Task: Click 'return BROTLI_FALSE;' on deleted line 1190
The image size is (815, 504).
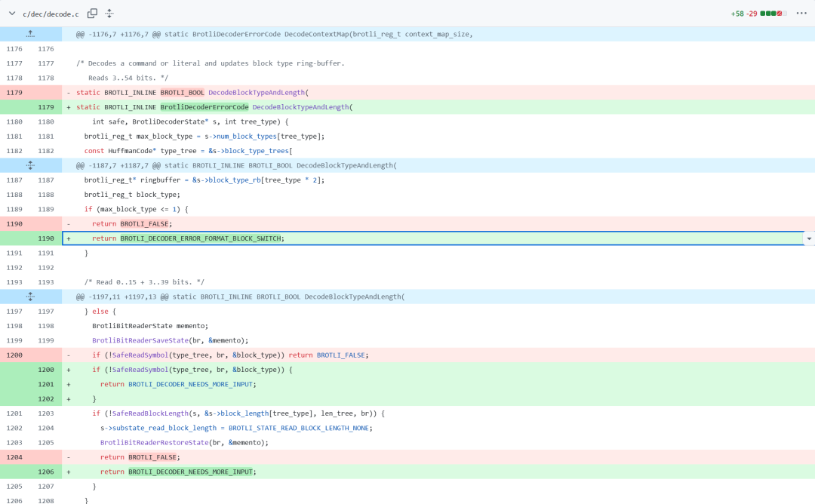Action: click(132, 224)
